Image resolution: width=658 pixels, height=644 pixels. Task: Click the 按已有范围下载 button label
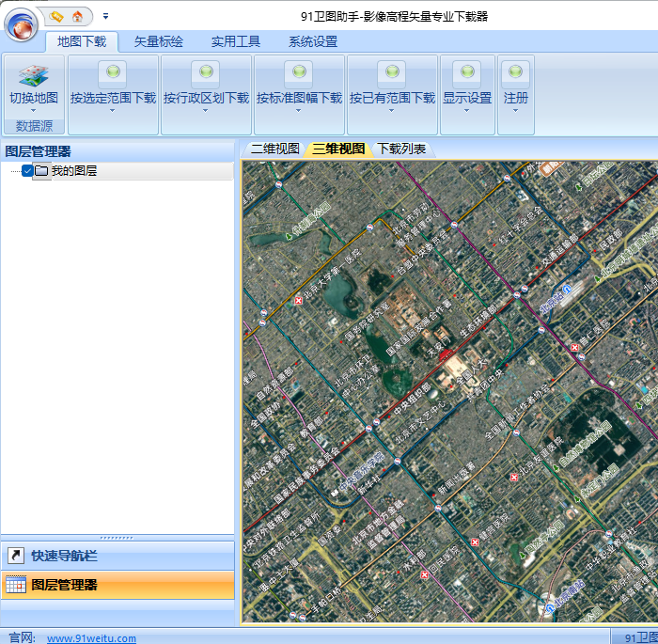[392, 98]
